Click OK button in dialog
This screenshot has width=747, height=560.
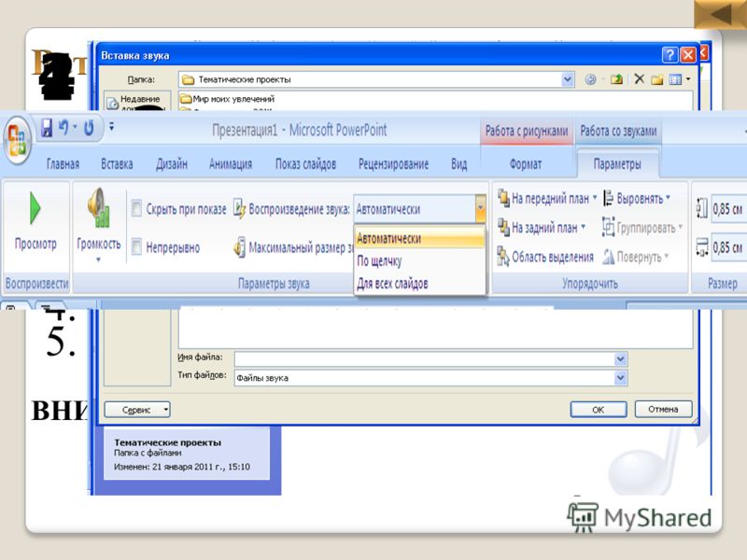point(599,410)
